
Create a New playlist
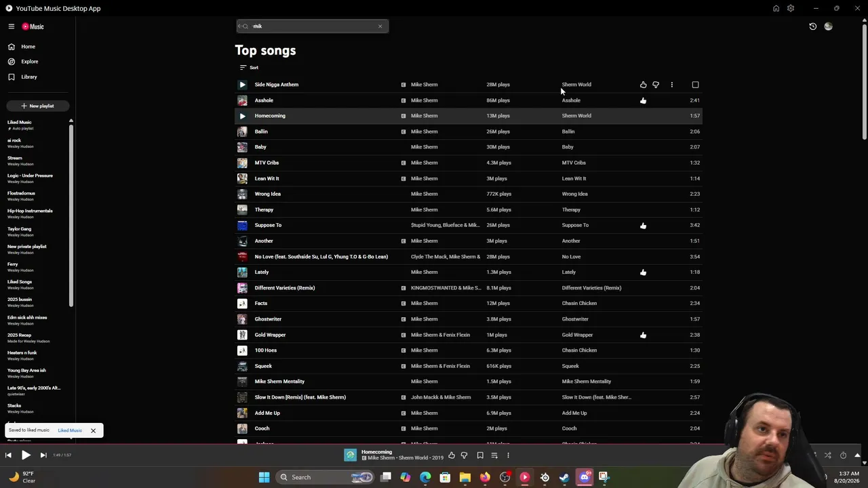tap(37, 106)
